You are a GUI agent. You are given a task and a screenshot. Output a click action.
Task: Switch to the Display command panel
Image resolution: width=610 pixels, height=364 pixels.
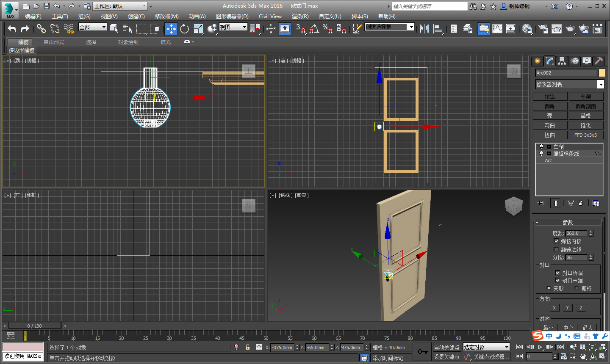coord(587,61)
